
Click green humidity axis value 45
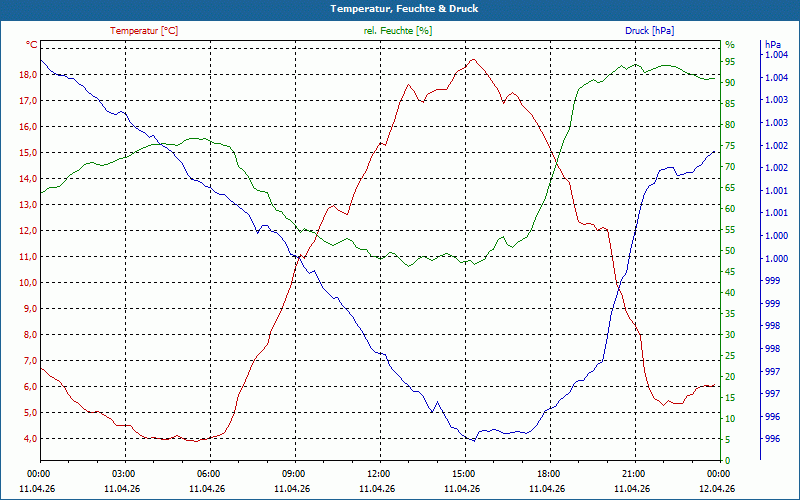pos(730,272)
